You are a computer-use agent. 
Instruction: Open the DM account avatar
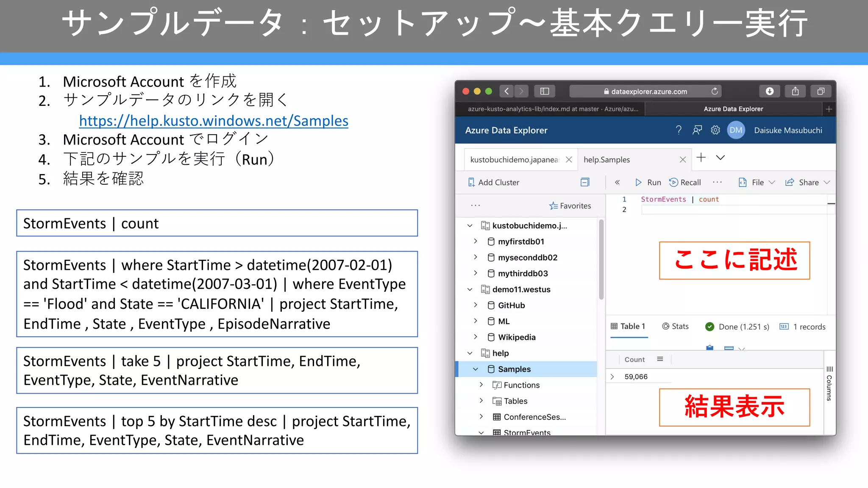click(736, 130)
